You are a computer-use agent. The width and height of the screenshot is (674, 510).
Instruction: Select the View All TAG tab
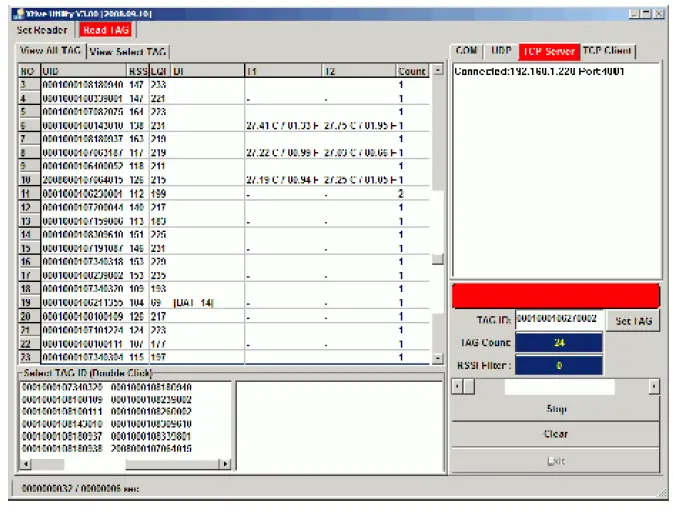tap(51, 51)
